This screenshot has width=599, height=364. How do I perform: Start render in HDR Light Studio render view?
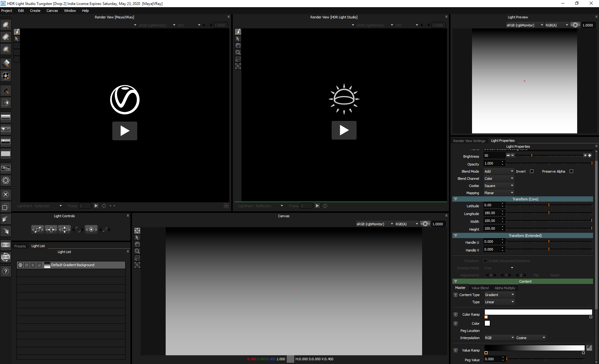(344, 130)
